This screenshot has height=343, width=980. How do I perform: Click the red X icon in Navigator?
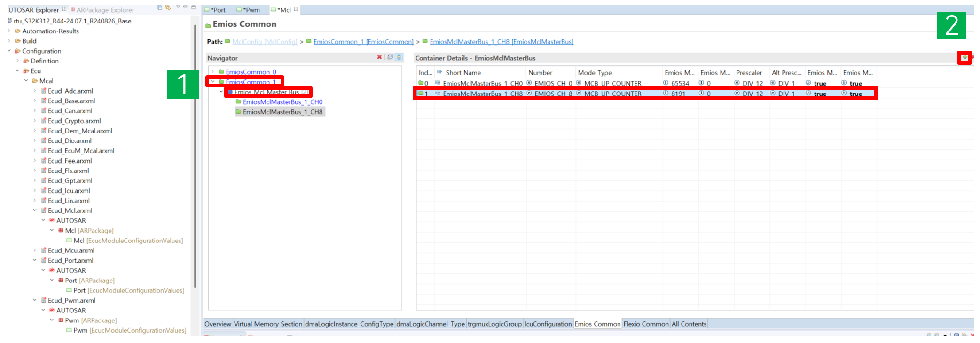[379, 57]
